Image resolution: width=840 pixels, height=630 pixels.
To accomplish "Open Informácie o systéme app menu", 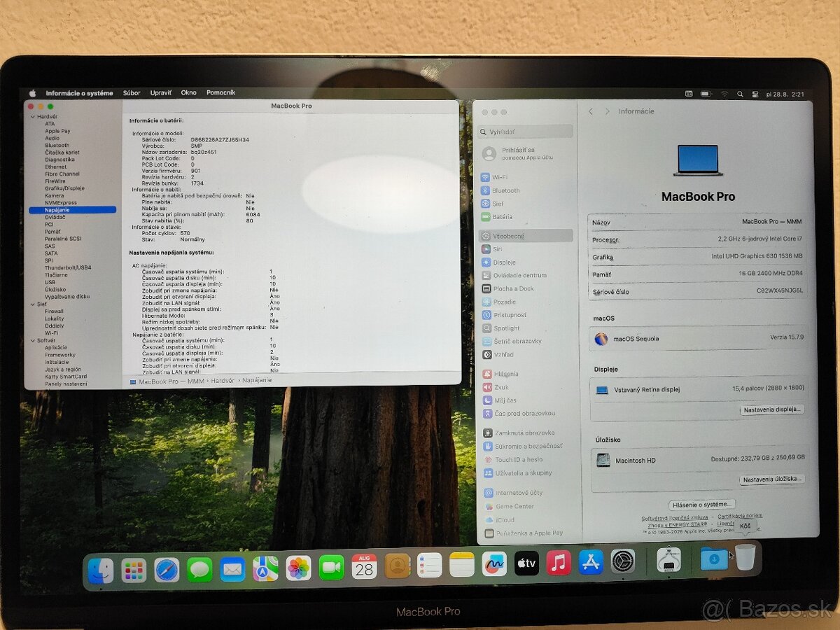I will tap(79, 93).
